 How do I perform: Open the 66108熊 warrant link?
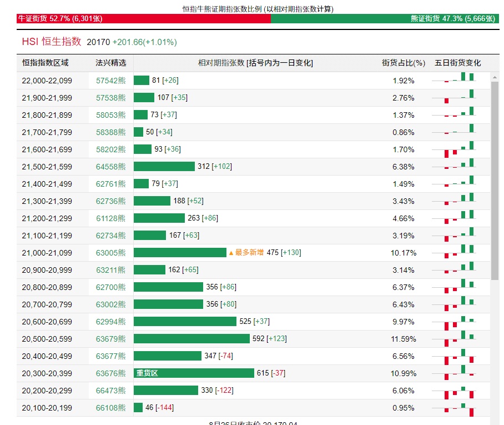(x=110, y=408)
